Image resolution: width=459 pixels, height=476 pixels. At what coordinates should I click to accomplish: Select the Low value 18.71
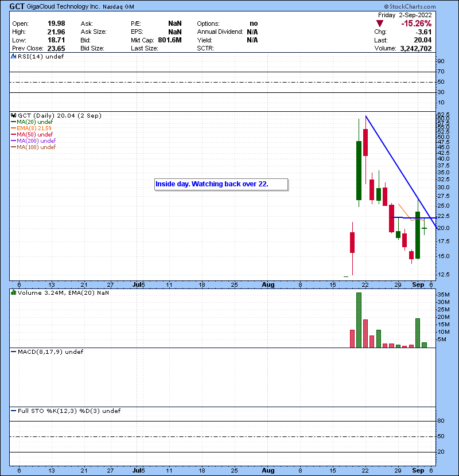click(56, 40)
